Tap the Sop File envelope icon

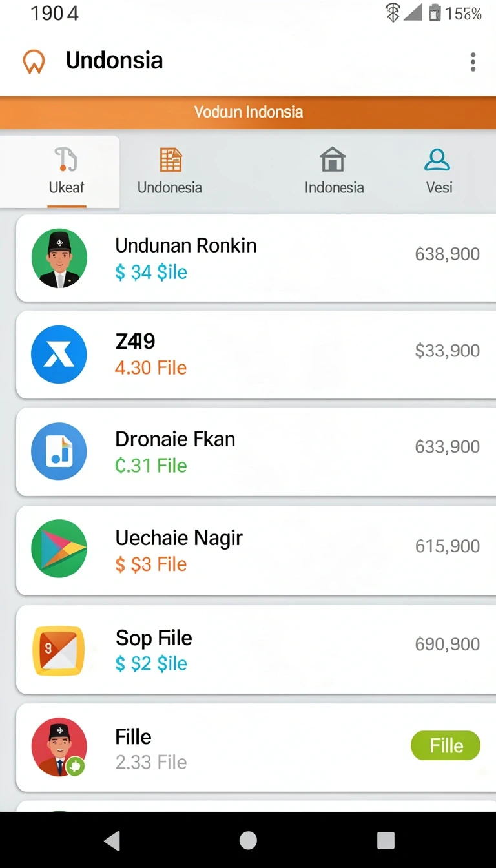pos(59,650)
